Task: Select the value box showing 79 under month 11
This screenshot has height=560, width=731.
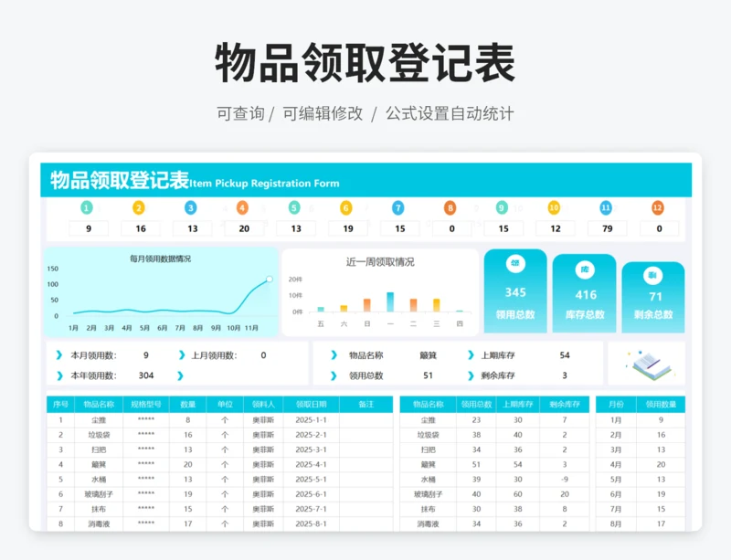Action: point(607,228)
